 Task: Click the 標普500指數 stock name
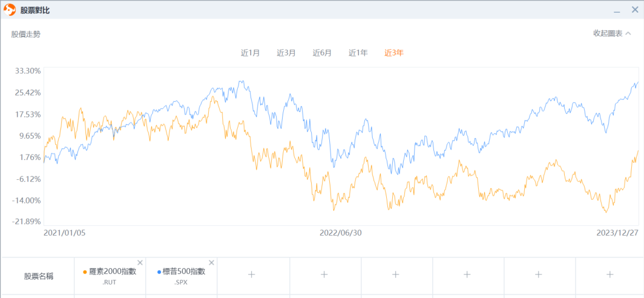(184, 272)
